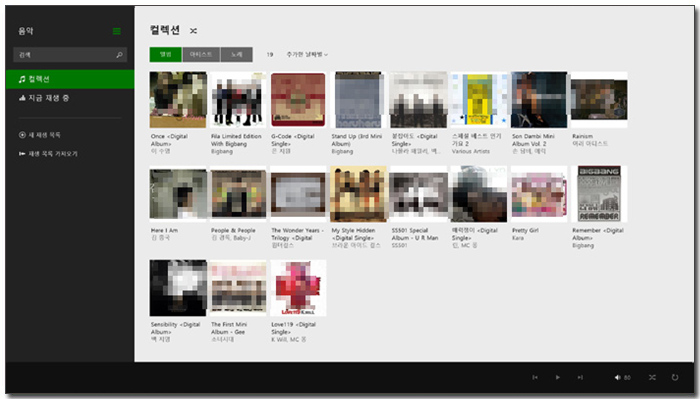Toggle shuffle in the playback bar

pos(652,378)
